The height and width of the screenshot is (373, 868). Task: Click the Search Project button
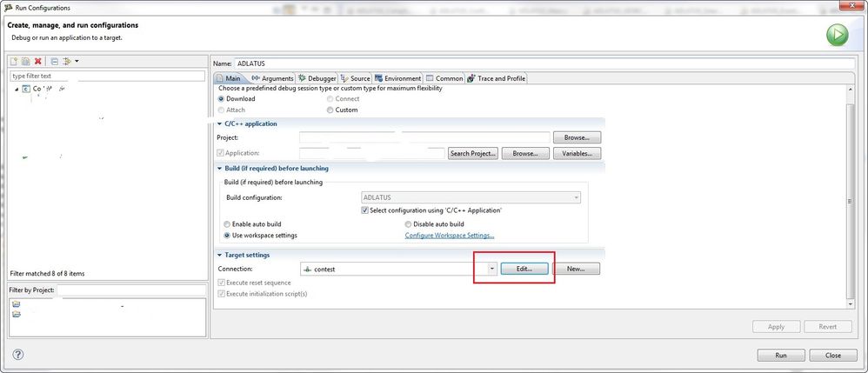473,153
